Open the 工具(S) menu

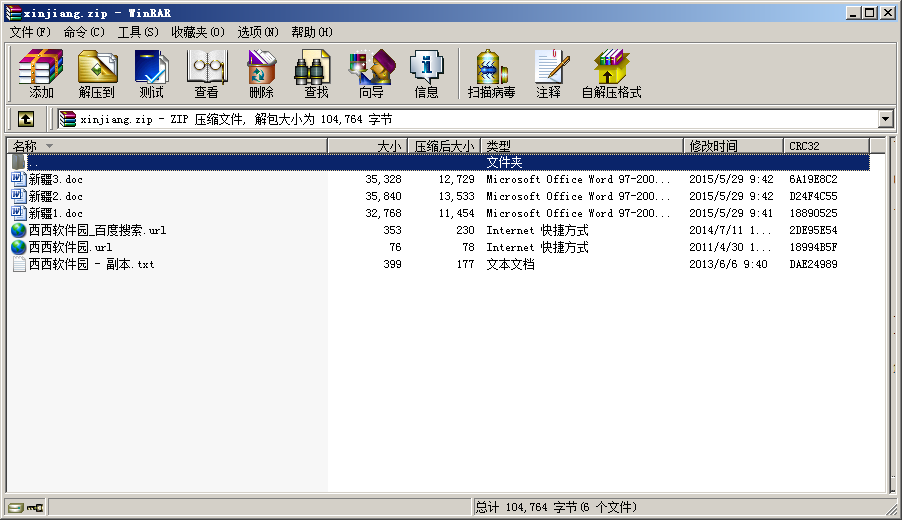tap(138, 32)
